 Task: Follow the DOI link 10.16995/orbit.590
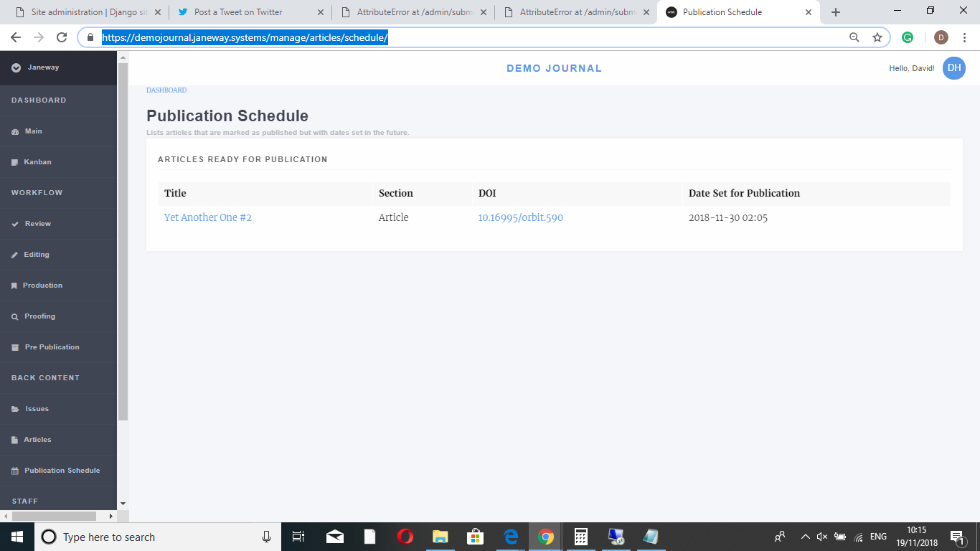pos(520,217)
